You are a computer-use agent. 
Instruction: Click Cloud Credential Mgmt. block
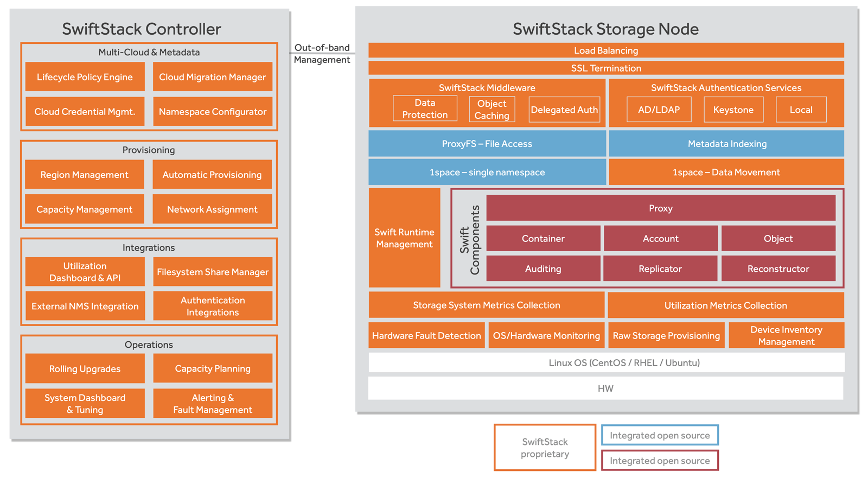85,111
